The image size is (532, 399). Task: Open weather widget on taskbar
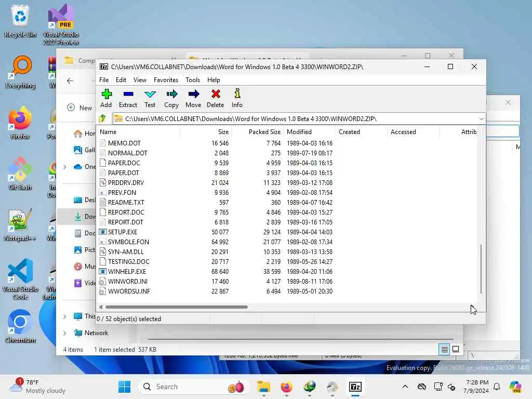pos(37,387)
